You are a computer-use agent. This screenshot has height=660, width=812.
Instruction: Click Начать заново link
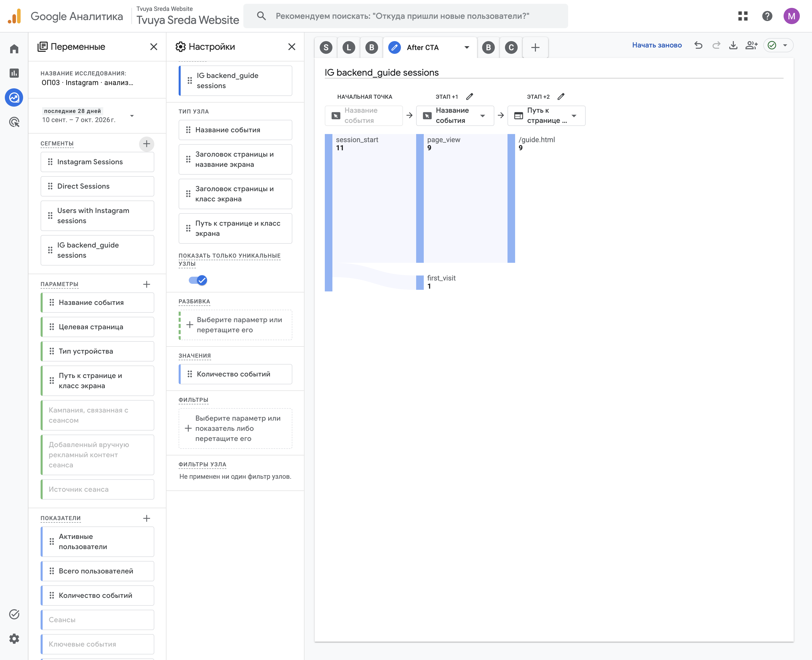click(x=657, y=45)
